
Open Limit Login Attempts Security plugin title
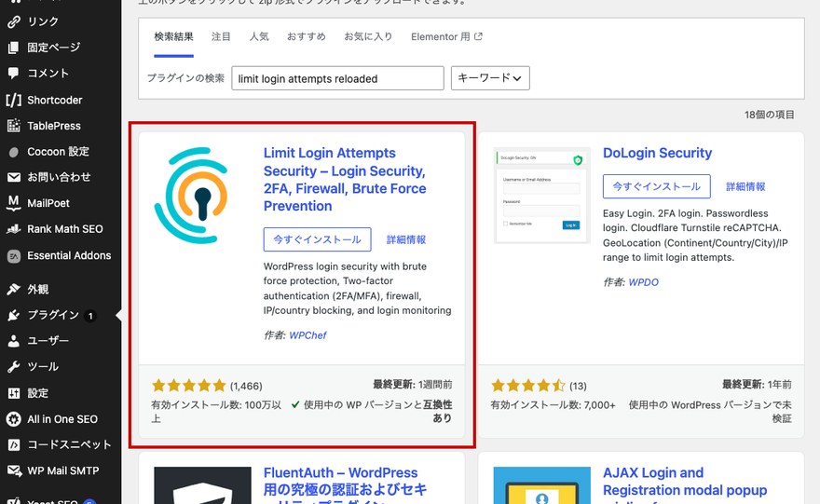click(345, 179)
